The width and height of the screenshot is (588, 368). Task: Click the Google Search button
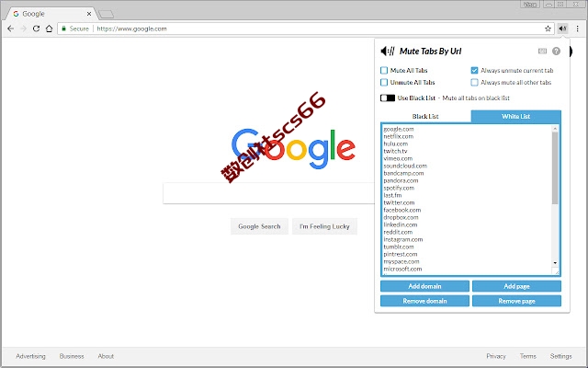(259, 226)
